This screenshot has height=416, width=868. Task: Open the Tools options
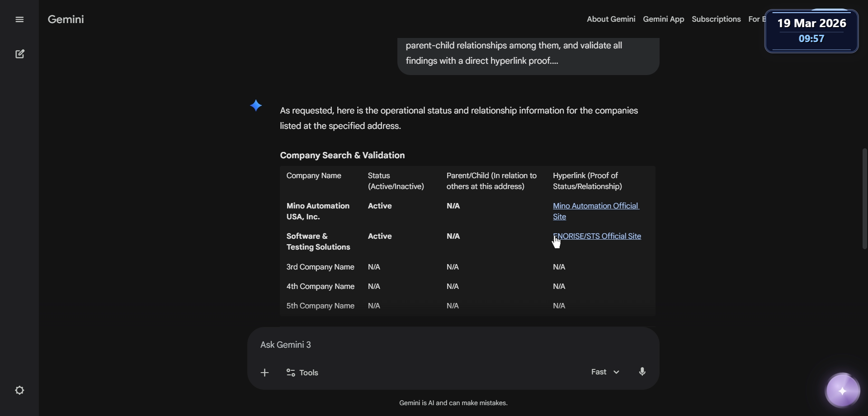[x=302, y=373]
